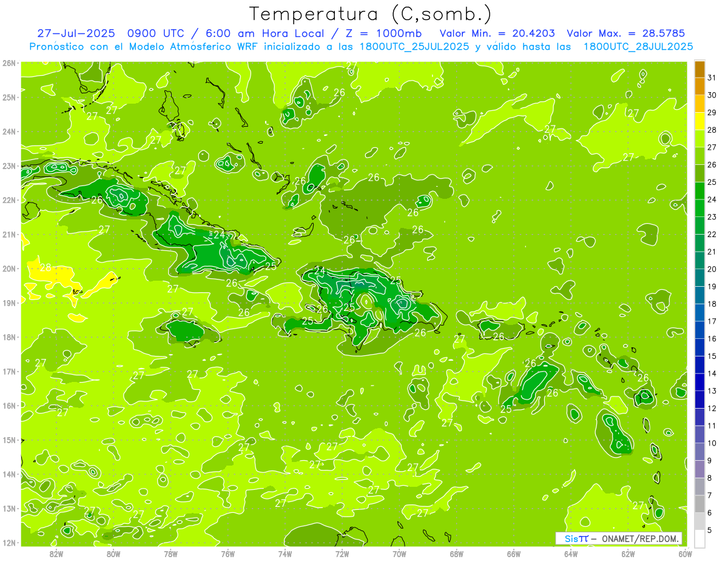Click the 26N latitude axis label
728x562 pixels.
pyautogui.click(x=9, y=62)
